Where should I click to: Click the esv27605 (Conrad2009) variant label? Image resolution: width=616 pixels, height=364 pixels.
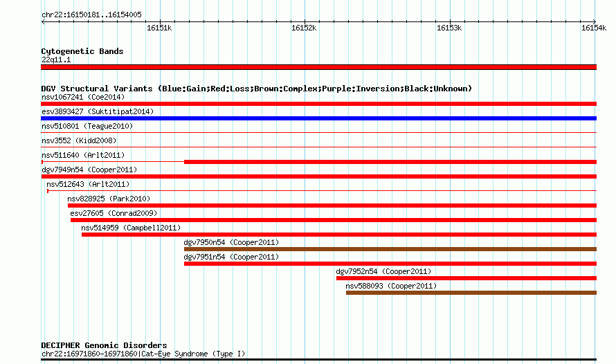(114, 213)
